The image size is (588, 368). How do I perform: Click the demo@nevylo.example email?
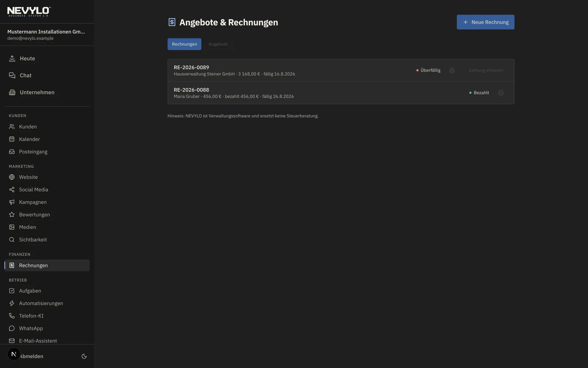tap(30, 38)
